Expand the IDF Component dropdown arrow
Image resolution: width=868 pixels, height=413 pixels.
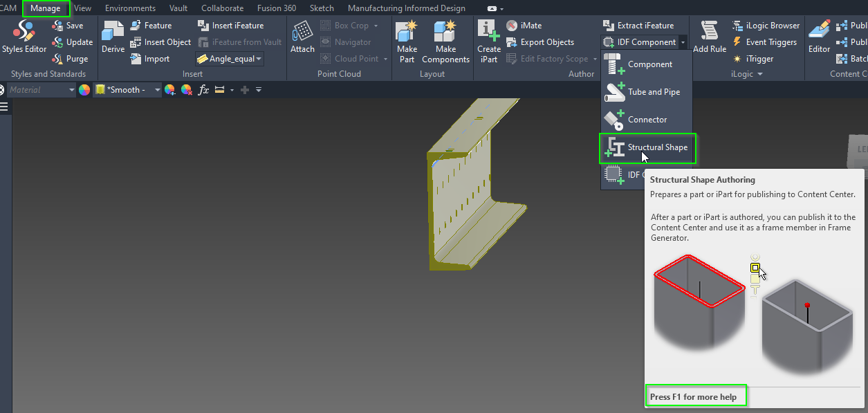coord(683,42)
